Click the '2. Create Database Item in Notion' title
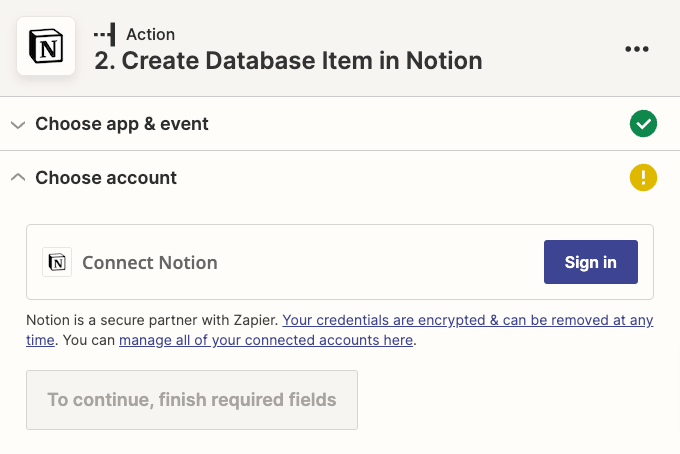The width and height of the screenshot is (680, 454). [288, 60]
